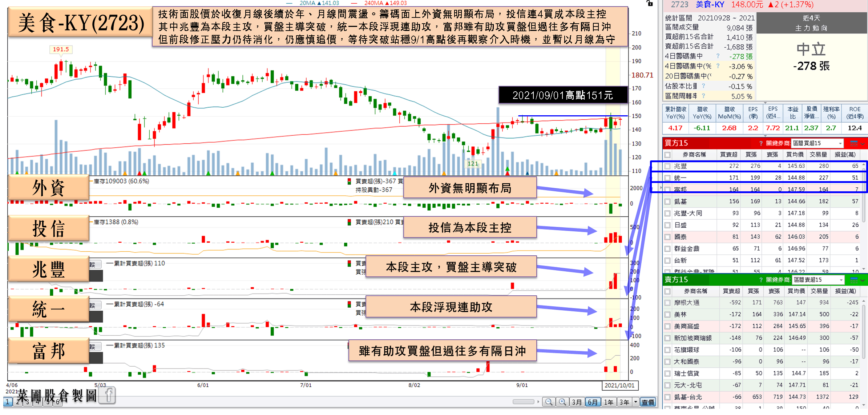Open the 區間賣超15 dropdown
This screenshot has width=868, height=415.
pyautogui.click(x=818, y=280)
